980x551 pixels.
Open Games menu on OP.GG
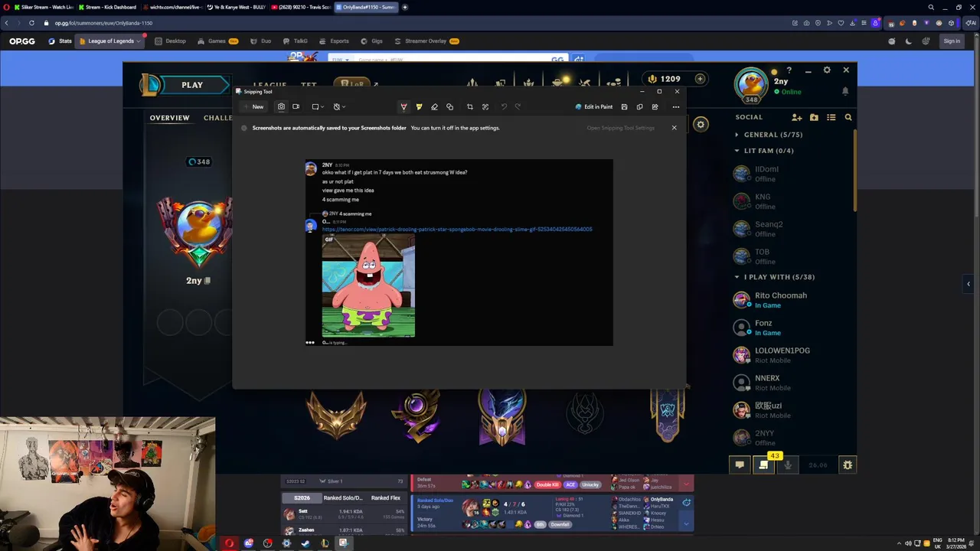pos(217,41)
